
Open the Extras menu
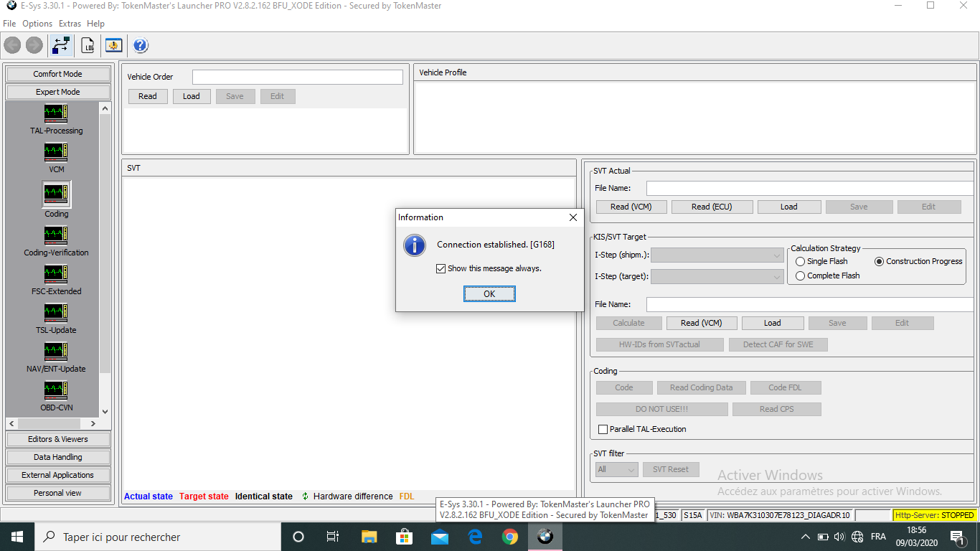pos(70,24)
